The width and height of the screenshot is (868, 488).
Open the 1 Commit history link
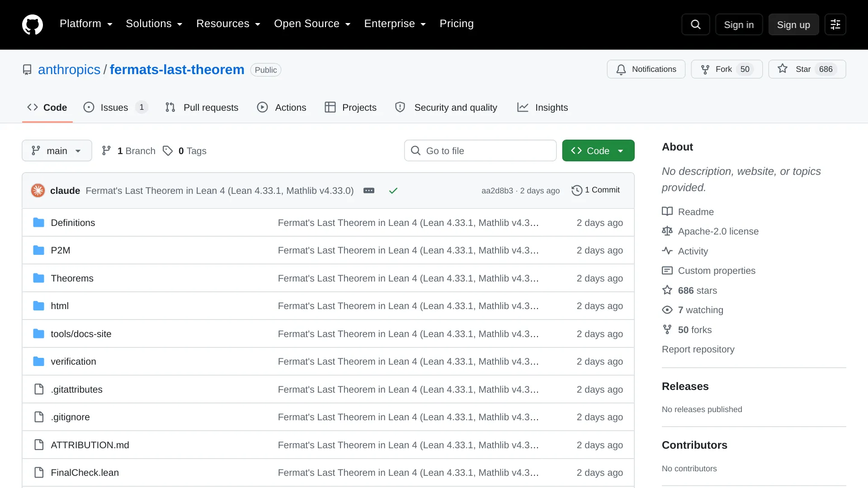(596, 190)
